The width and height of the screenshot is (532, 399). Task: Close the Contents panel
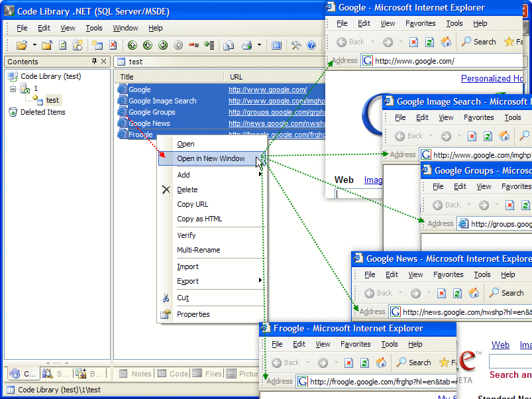(104, 62)
